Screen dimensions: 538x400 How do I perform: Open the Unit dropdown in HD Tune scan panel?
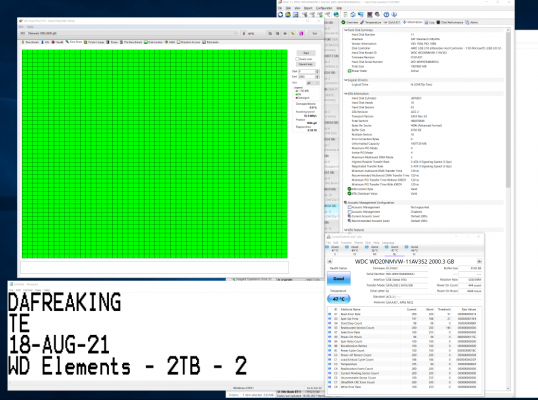[313, 83]
